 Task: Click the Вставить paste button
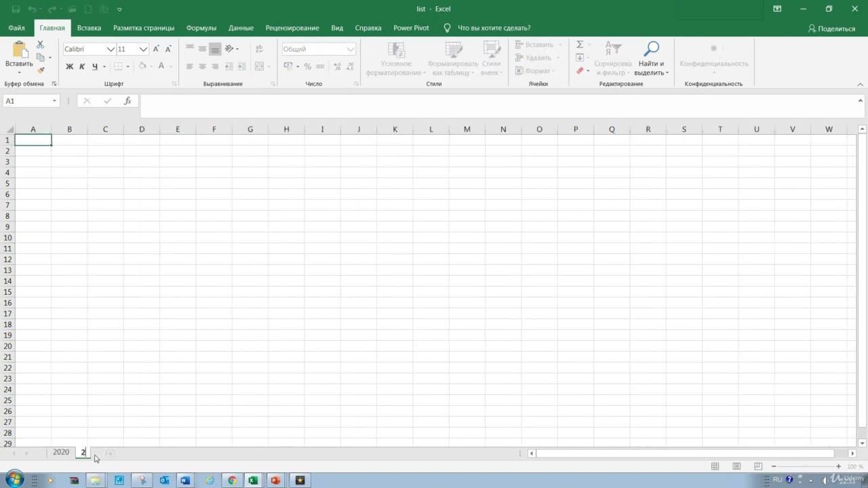[x=19, y=54]
